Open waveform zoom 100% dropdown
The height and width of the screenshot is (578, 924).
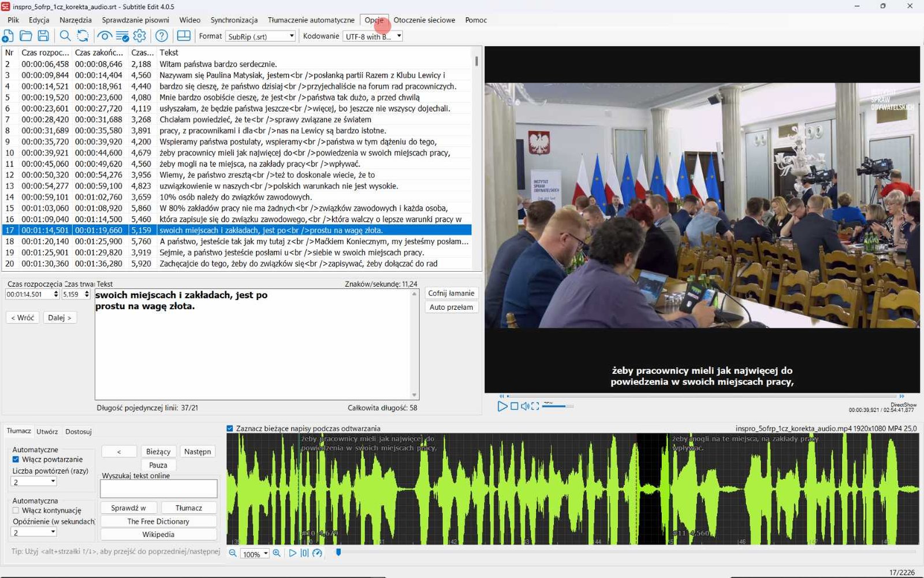click(x=255, y=554)
